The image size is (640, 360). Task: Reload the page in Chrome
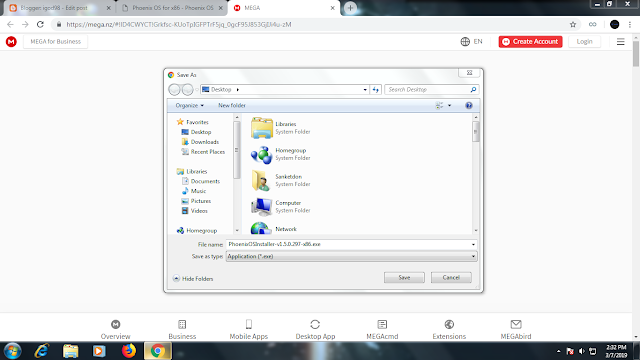coord(40,24)
